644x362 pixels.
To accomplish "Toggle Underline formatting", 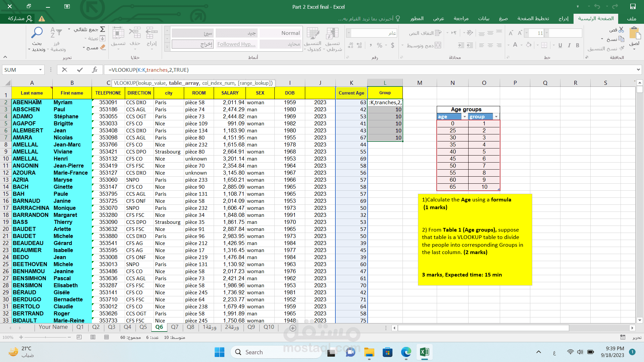I will pos(560,45).
